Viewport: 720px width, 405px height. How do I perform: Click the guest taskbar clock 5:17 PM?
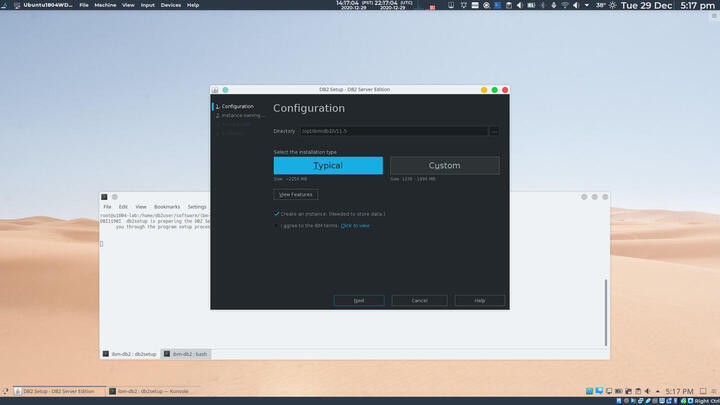click(x=679, y=391)
